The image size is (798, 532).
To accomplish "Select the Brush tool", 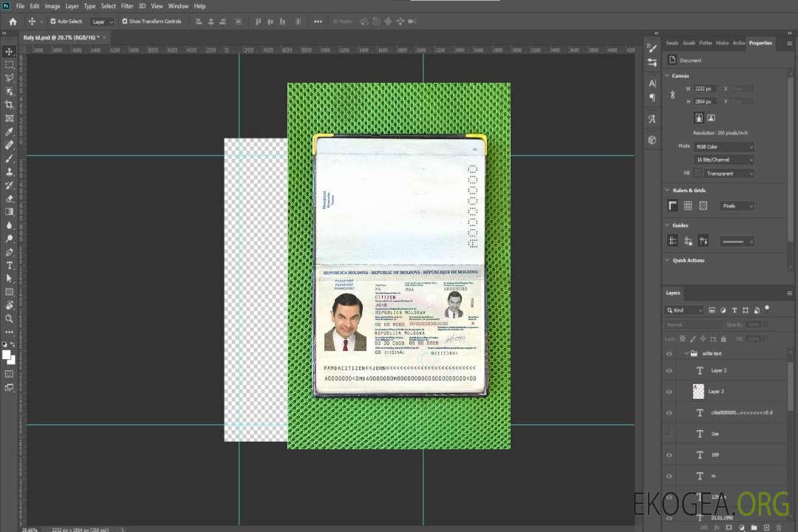I will click(x=9, y=158).
